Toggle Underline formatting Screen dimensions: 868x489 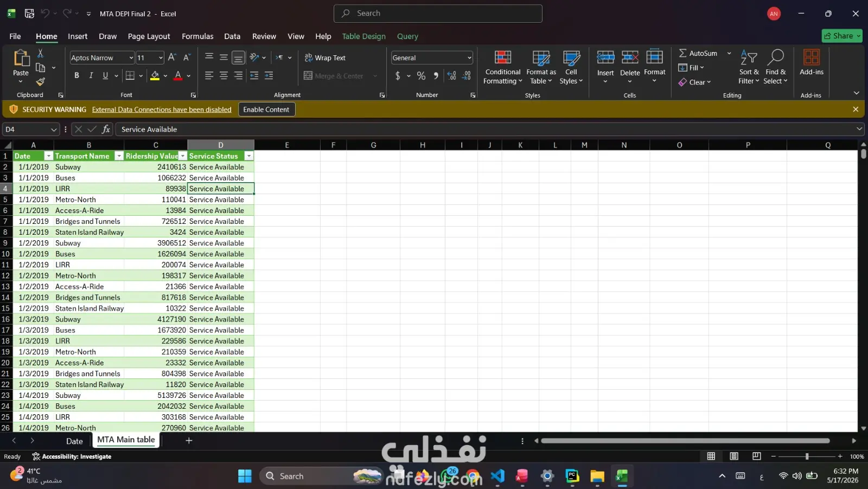click(x=105, y=76)
